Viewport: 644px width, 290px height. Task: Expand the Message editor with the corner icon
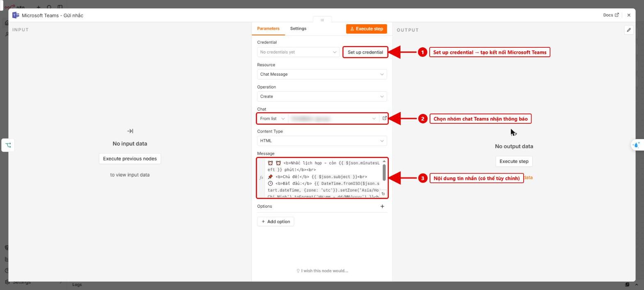point(383,194)
